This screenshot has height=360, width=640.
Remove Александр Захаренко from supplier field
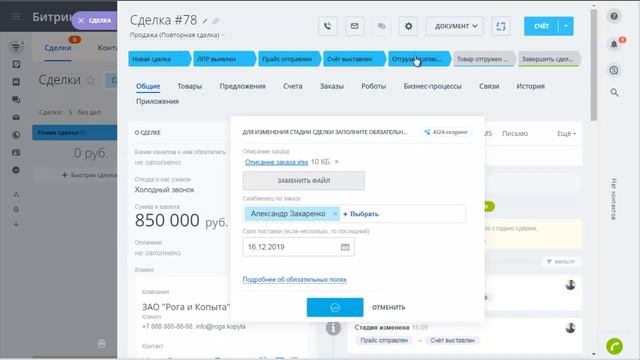coord(335,213)
